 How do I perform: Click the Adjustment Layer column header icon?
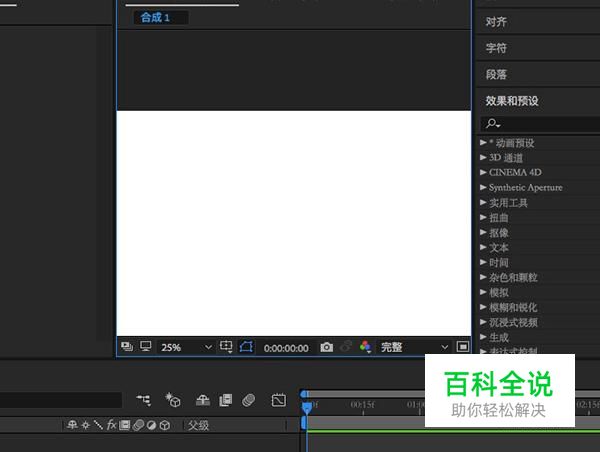pos(152,425)
